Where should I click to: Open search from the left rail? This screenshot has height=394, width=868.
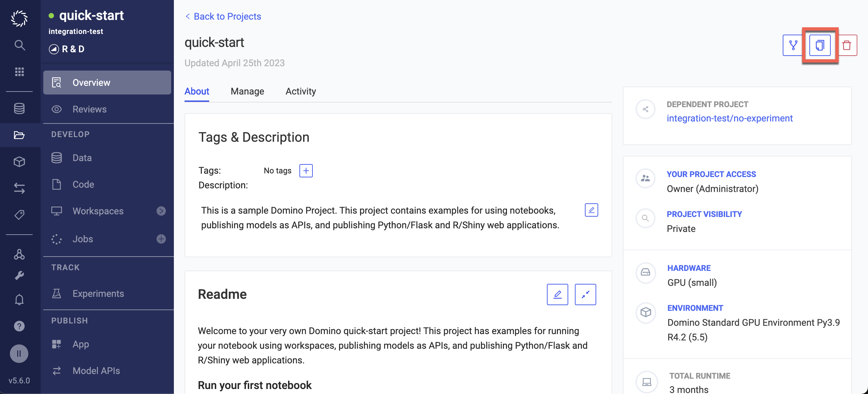20,45
